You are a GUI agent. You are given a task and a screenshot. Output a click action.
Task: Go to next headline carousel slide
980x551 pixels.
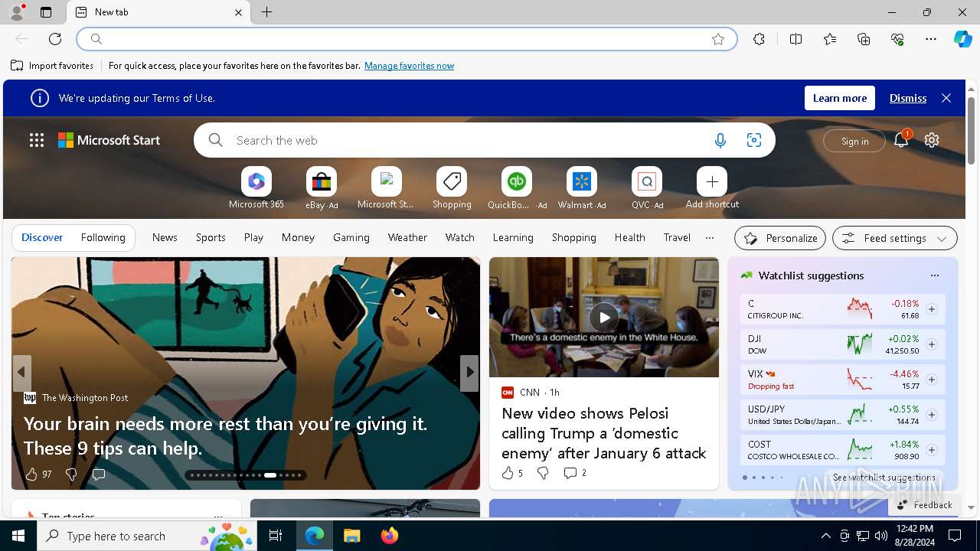[x=469, y=372]
